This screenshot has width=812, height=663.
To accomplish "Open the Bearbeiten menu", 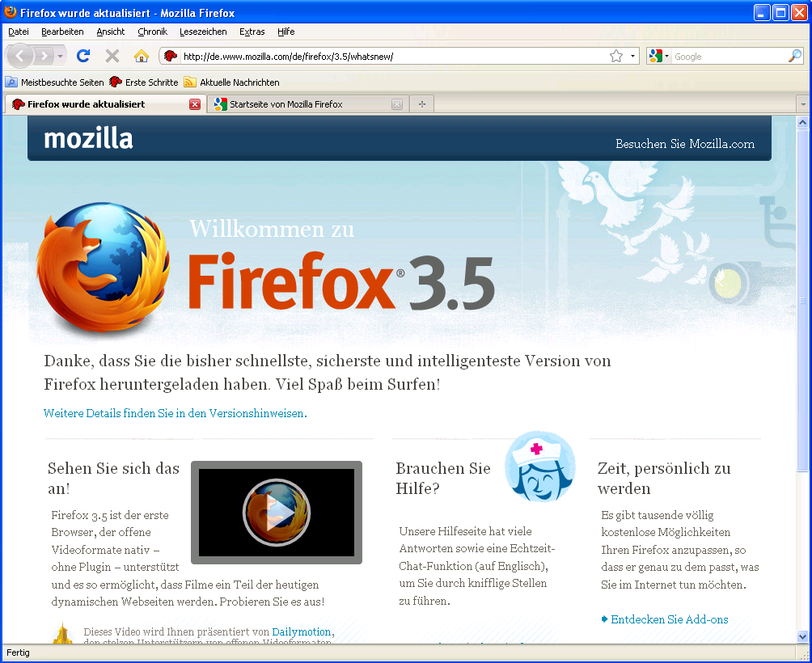I will [x=62, y=32].
